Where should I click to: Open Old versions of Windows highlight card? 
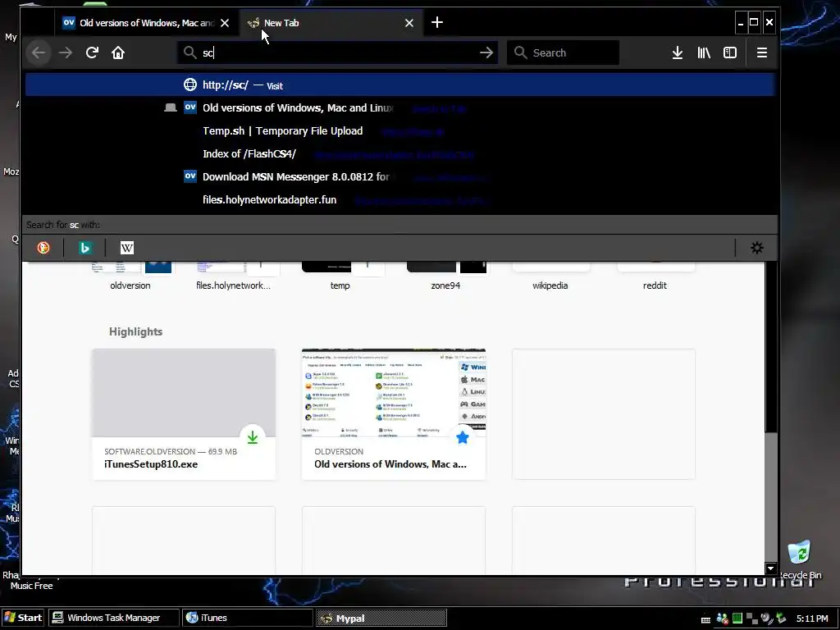pyautogui.click(x=394, y=414)
